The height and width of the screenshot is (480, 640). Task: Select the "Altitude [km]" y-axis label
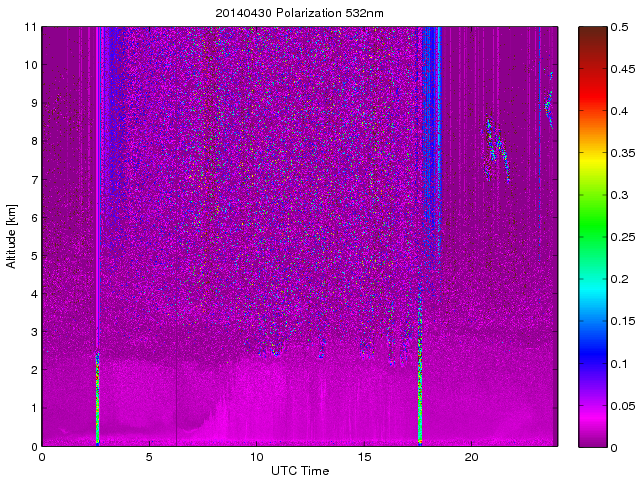[12, 236]
